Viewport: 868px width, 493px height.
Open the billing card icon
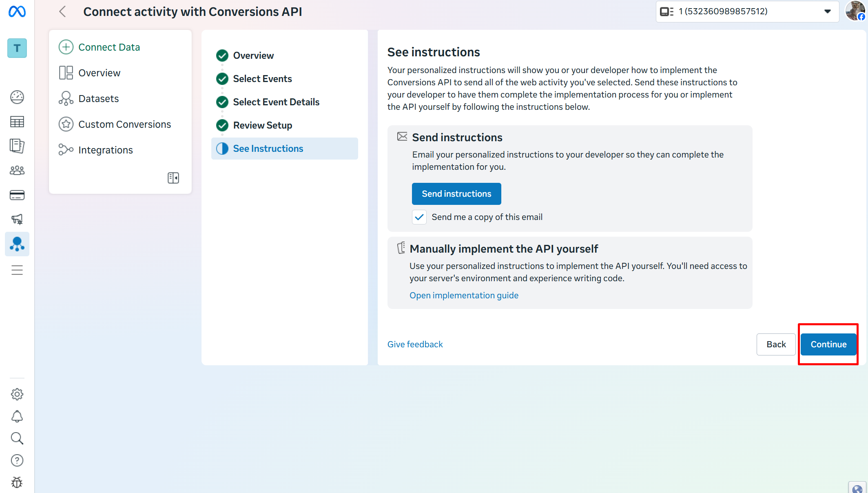pos(17,195)
